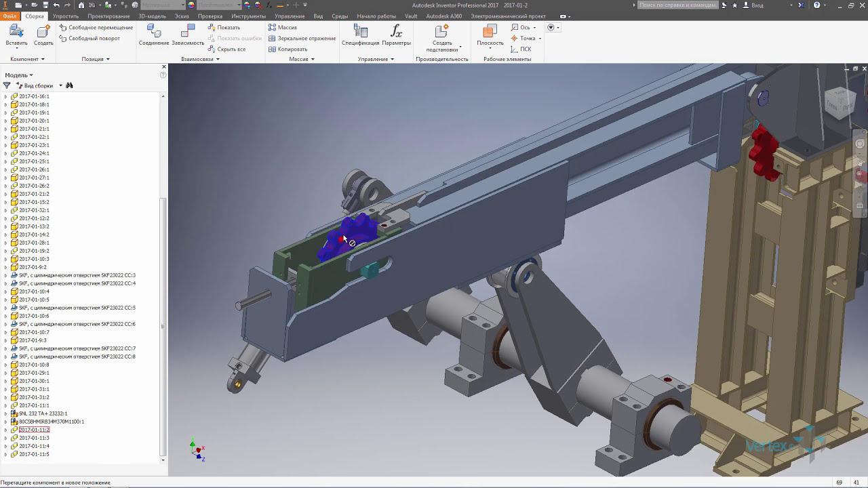Select tree item SKF23022 CC:3
Viewport: 868px width, 488px height.
[x=77, y=275]
